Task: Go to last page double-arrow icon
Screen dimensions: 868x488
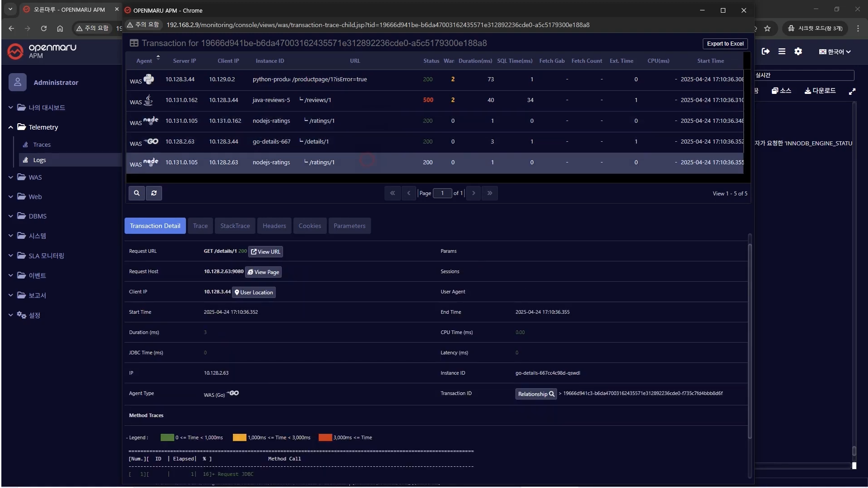Action: pyautogui.click(x=490, y=193)
